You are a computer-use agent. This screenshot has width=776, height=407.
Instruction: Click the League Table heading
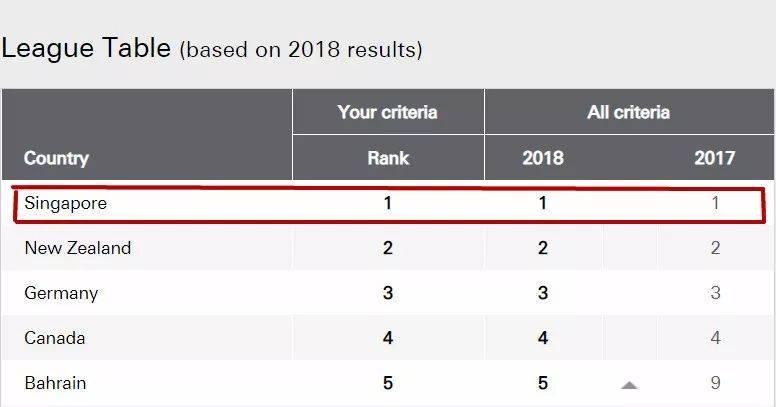pos(86,48)
